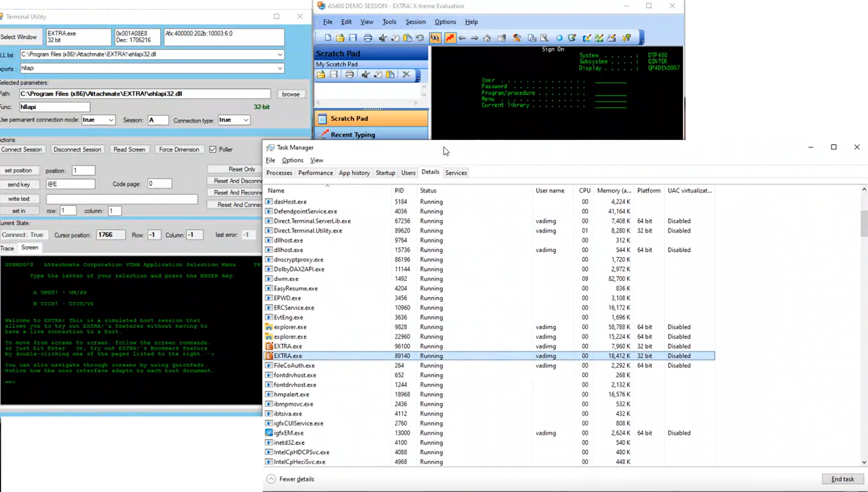
Task: Click the Force Dimension button
Action: click(x=179, y=149)
